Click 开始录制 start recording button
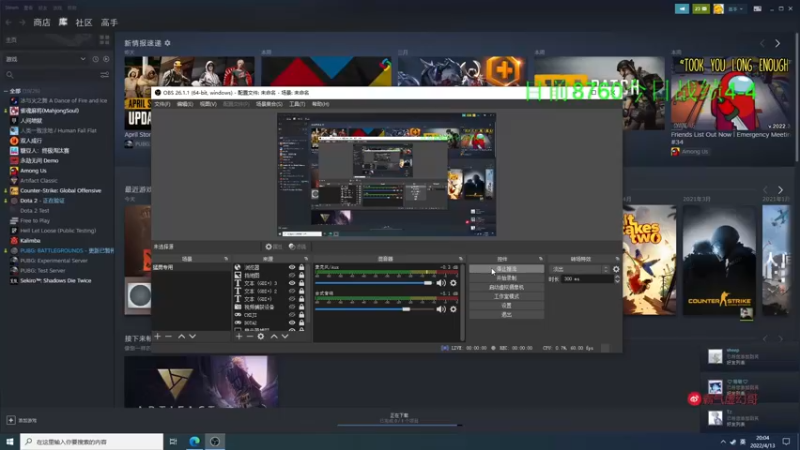 [506, 278]
